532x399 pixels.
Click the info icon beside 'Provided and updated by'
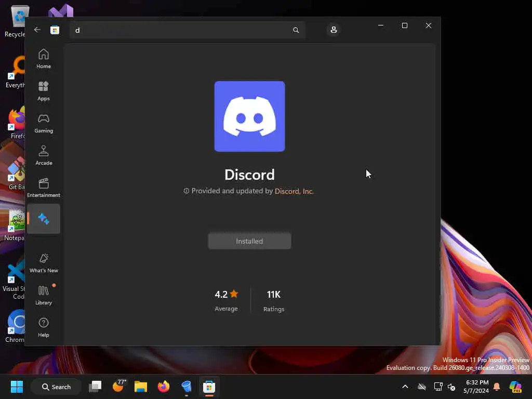187,191
